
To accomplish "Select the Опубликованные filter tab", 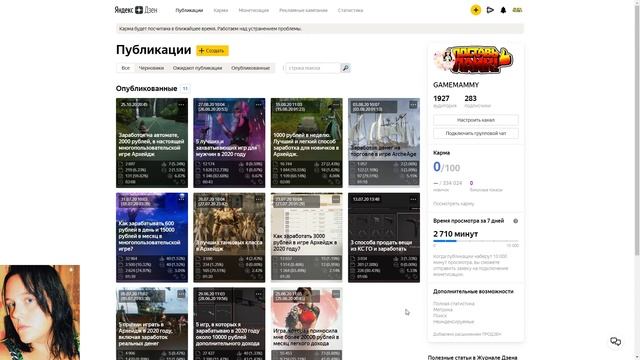I will click(250, 68).
